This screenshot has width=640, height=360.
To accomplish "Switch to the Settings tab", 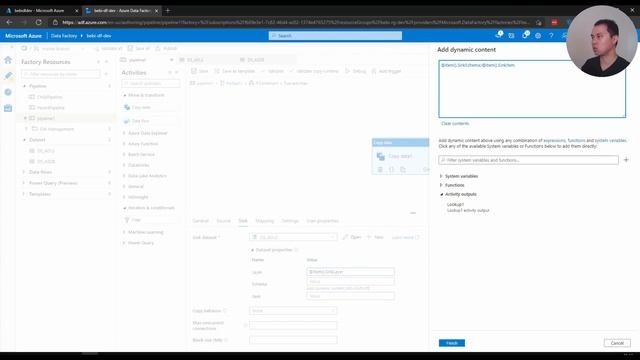I will 290,221.
